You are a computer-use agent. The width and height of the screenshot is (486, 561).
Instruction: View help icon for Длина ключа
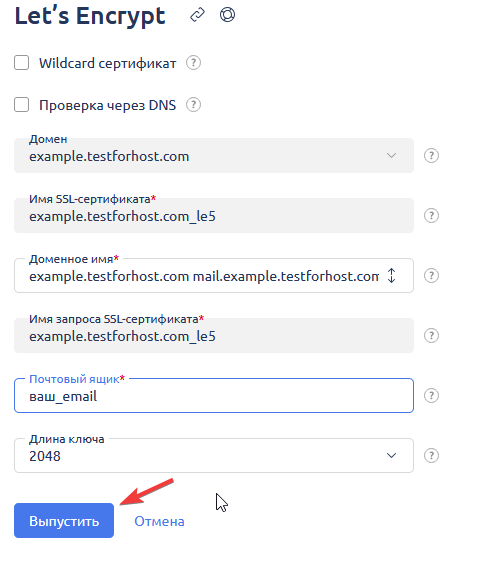(431, 455)
